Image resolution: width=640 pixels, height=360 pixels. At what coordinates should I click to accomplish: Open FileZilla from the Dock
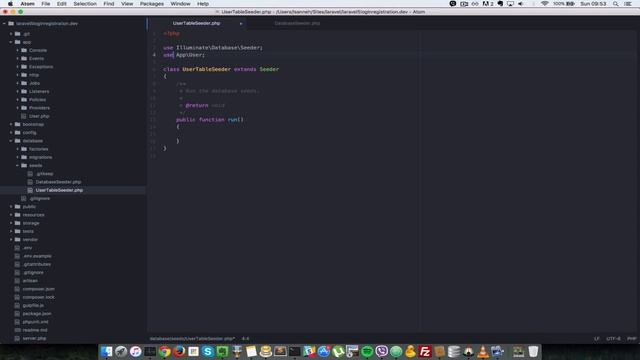[x=425, y=351]
